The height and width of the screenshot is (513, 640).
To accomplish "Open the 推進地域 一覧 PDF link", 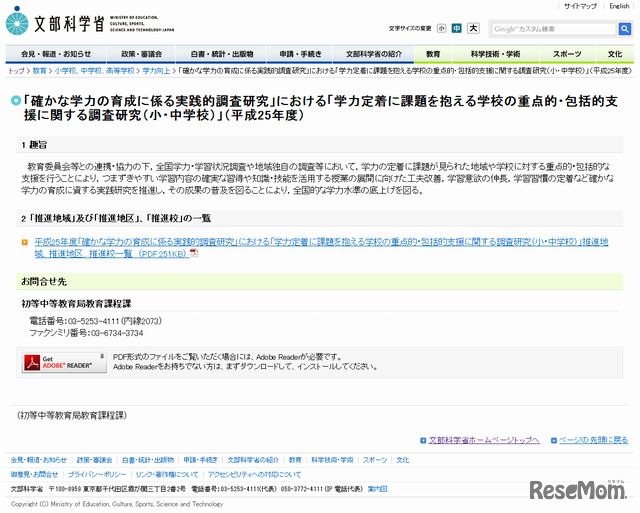I will (x=321, y=248).
